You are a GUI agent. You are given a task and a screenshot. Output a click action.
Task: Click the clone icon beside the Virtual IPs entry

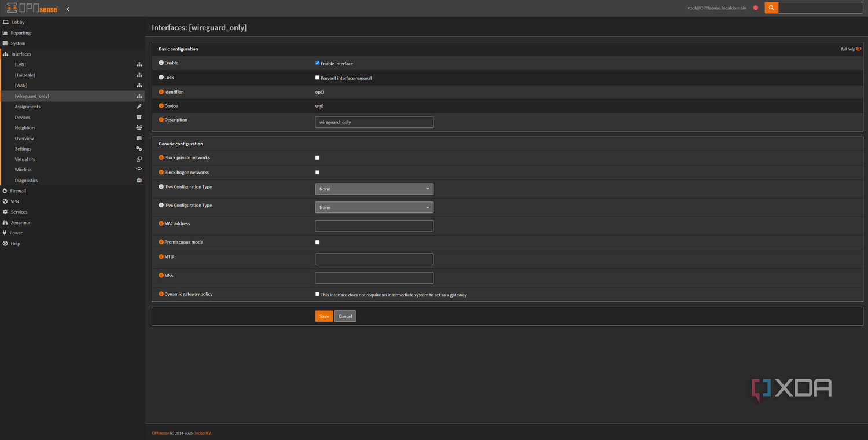pos(139,159)
